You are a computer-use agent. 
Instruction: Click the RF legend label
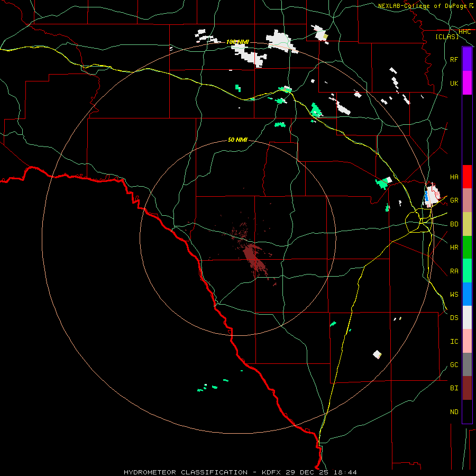[454, 59]
